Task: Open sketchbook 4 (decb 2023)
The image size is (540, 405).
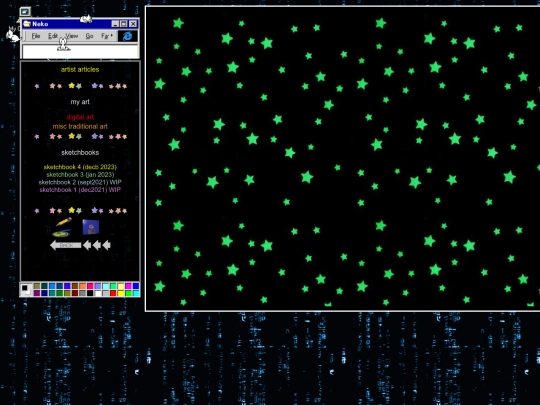Action: click(80, 167)
